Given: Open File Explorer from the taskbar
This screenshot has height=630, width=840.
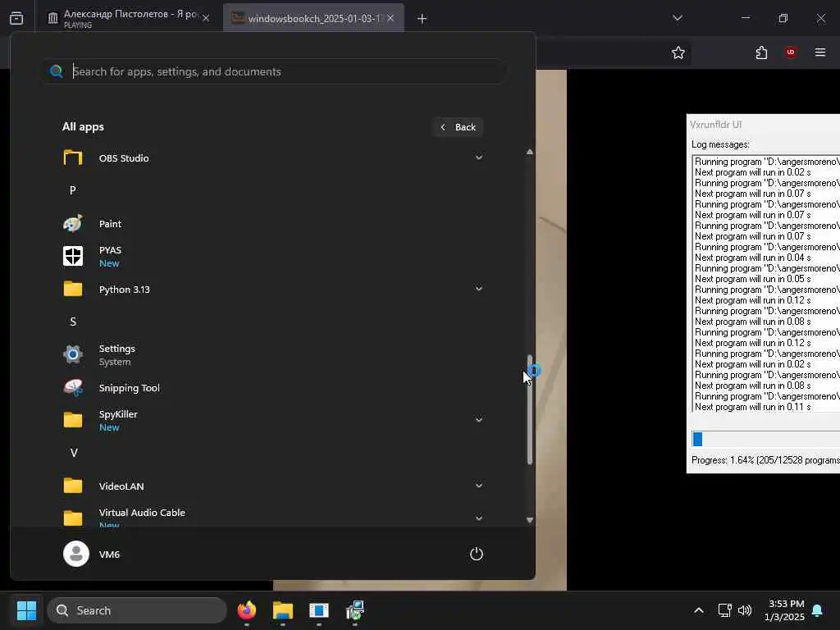Looking at the screenshot, I should (282, 610).
